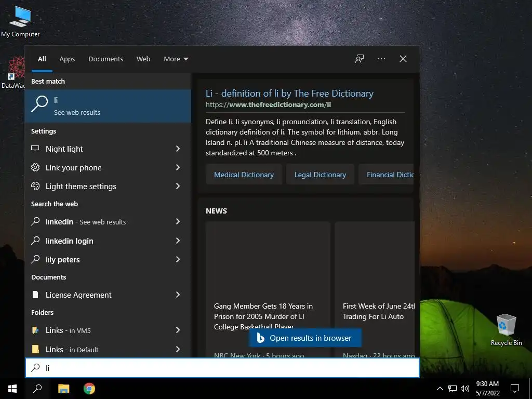Open the Legal Dictionary button
The height and width of the screenshot is (399, 532).
click(320, 175)
